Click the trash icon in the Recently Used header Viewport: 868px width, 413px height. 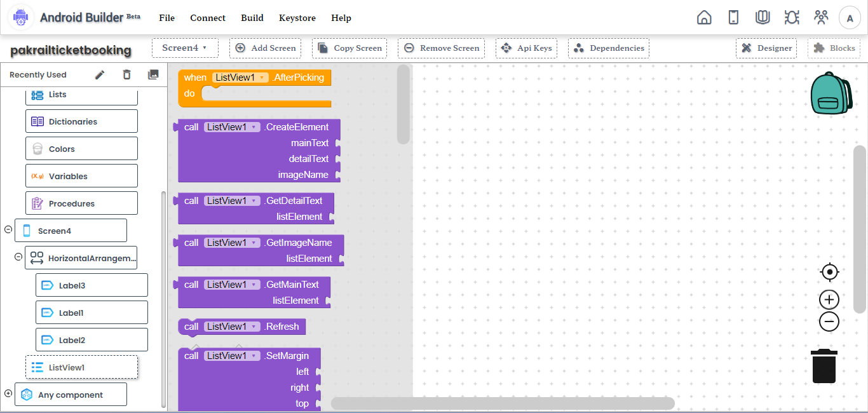coord(126,74)
